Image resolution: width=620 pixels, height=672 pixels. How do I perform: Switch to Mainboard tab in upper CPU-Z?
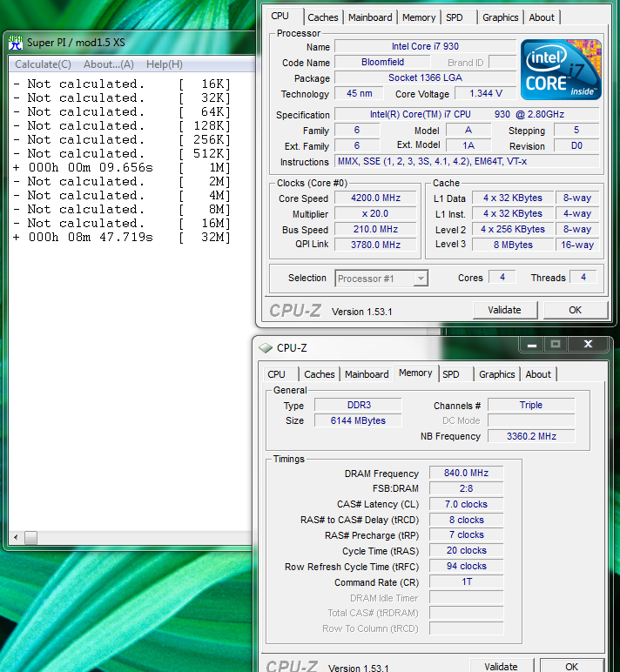[370, 17]
